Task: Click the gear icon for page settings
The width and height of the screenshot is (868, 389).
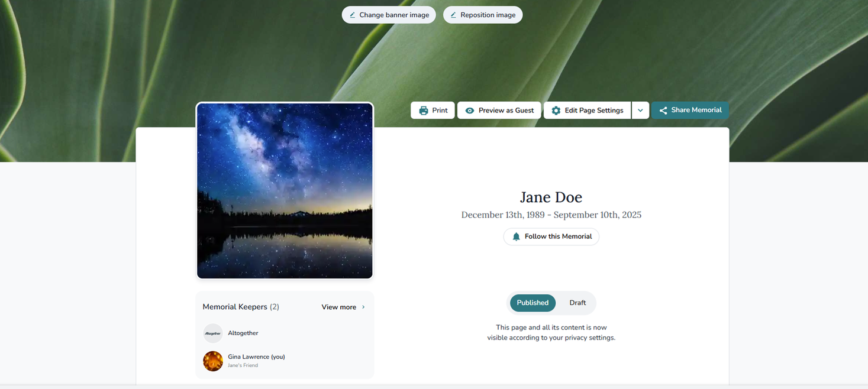Action: (x=556, y=111)
